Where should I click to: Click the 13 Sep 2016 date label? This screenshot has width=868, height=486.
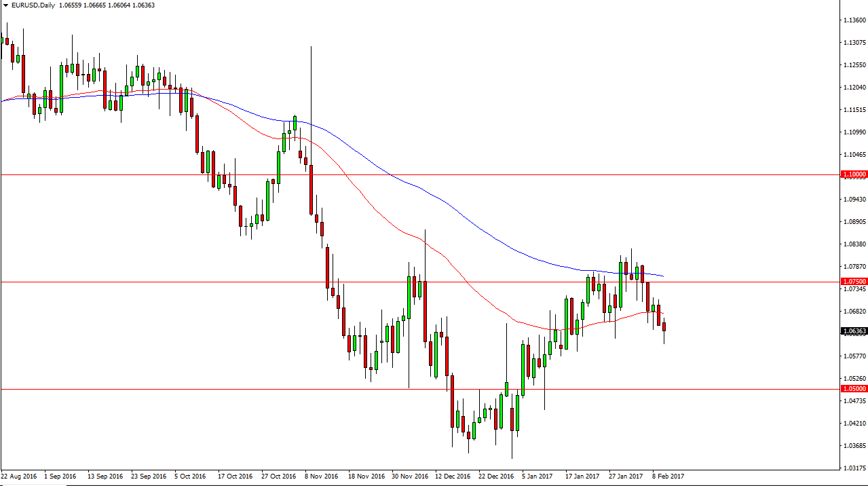coord(105,476)
